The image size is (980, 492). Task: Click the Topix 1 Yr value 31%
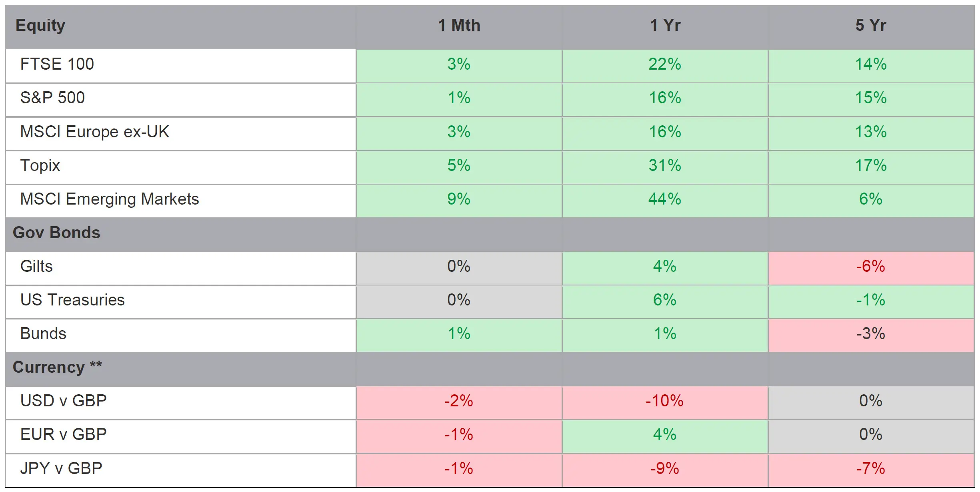pyautogui.click(x=665, y=166)
